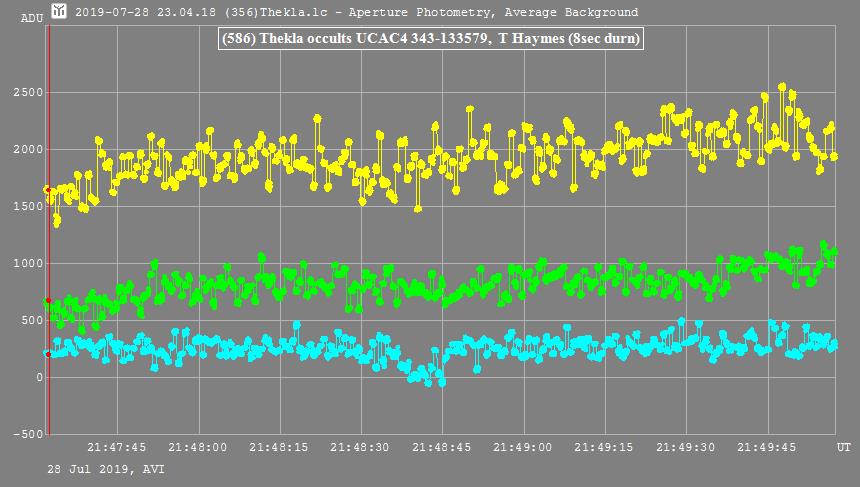This screenshot has width=860, height=487.
Task: Click the light curve app icon in header
Action: point(59,12)
